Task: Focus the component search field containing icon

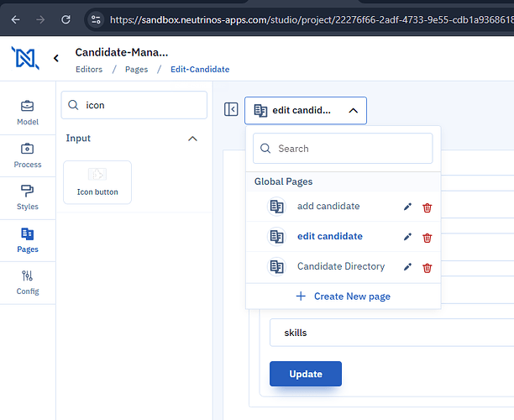Action: pos(134,105)
